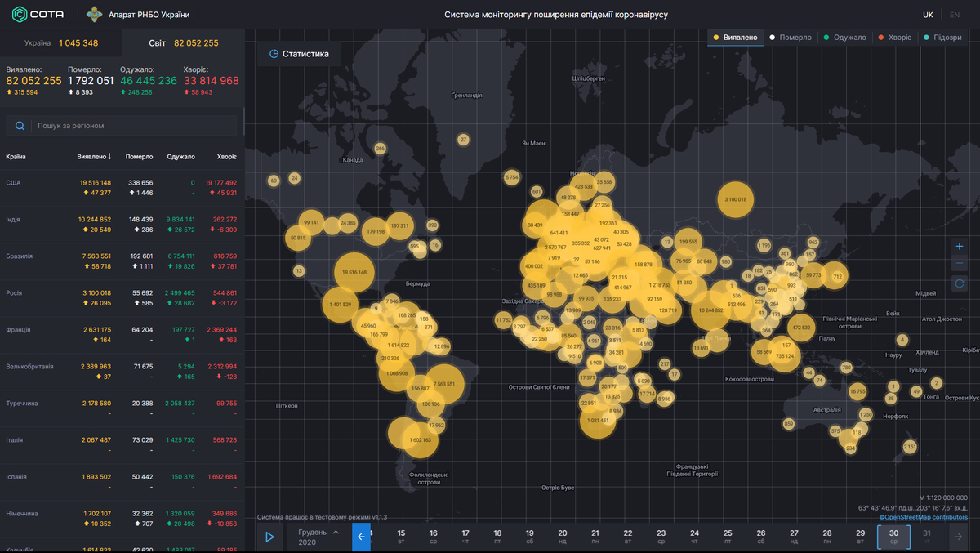Select day 30 ср on the timeline
The width and height of the screenshot is (980, 553).
(893, 537)
